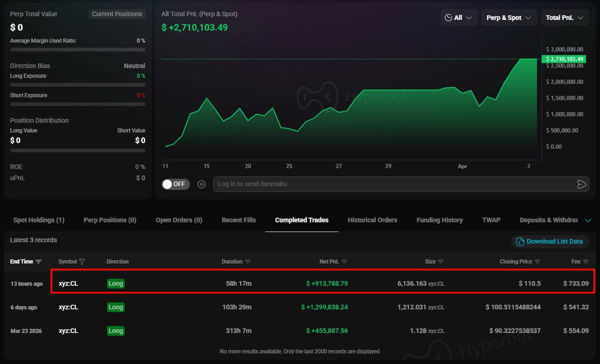Expand more tabs chevron

coord(588,220)
